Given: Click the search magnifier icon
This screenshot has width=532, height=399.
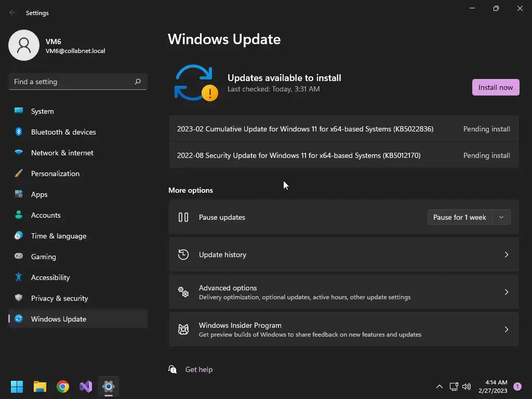Looking at the screenshot, I should click(x=137, y=82).
